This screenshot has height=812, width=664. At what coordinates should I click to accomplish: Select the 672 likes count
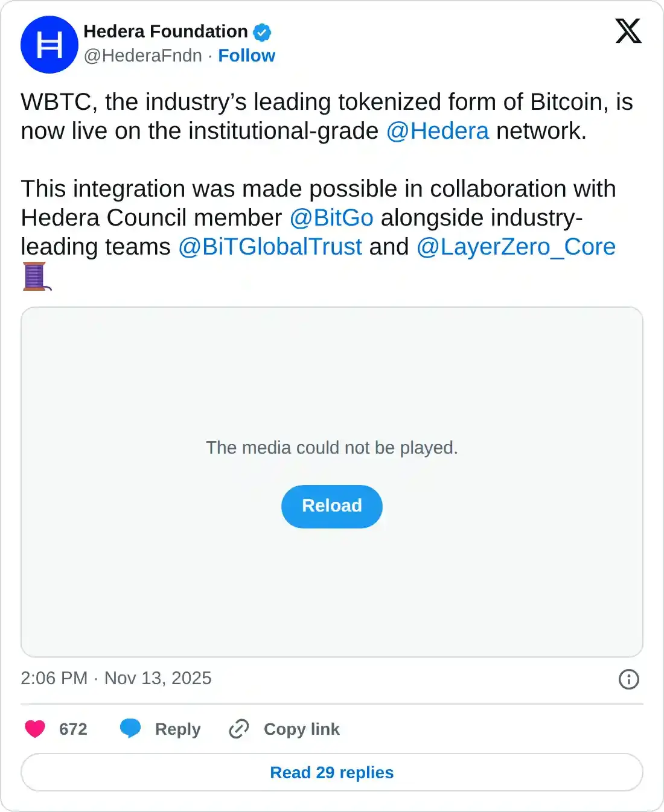click(72, 729)
